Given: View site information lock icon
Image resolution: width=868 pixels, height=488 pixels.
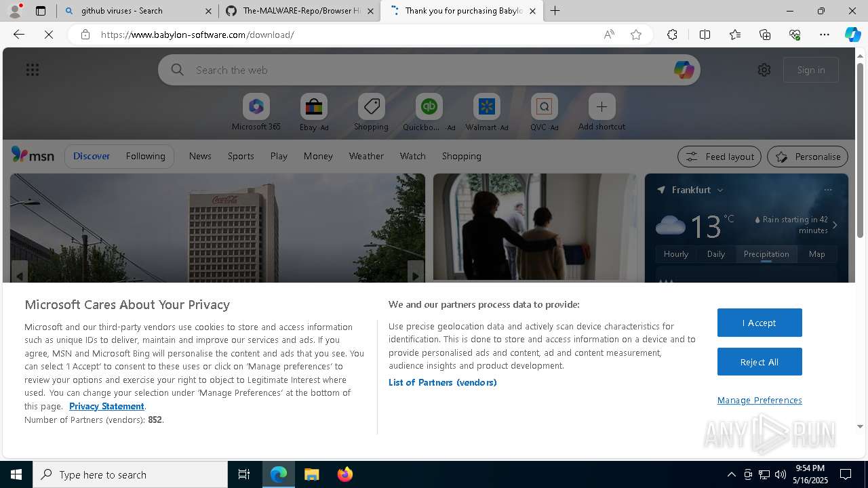Looking at the screenshot, I should tap(85, 35).
